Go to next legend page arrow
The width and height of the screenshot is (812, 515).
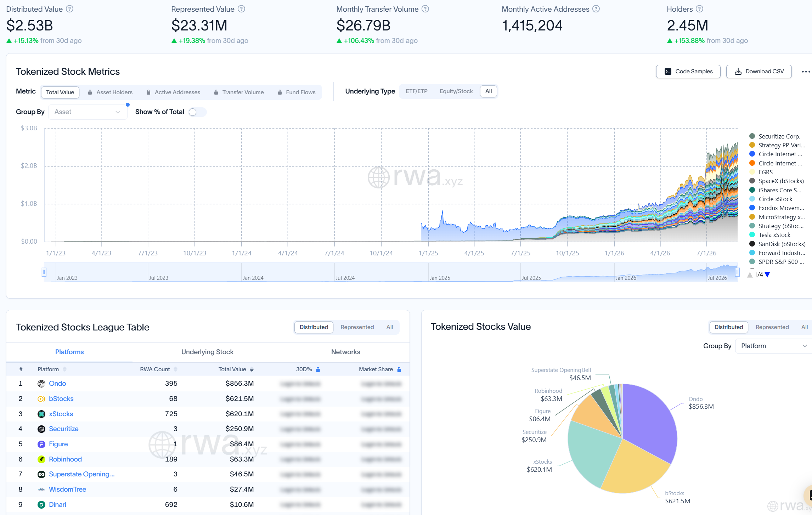coord(767,275)
